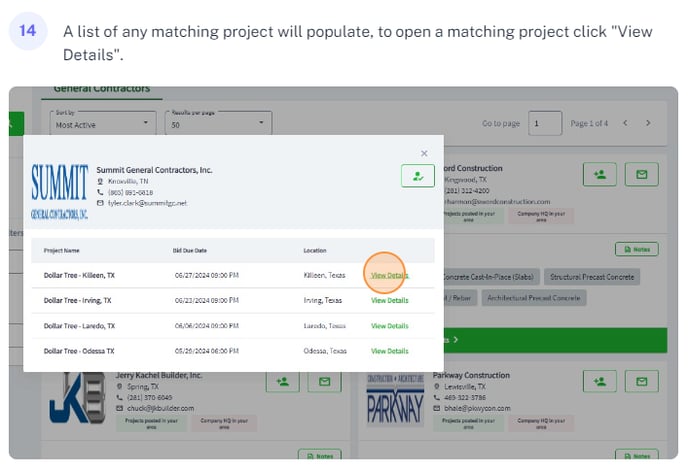Open View Details for Dollar Tree - Killeen, TX

[x=390, y=276]
